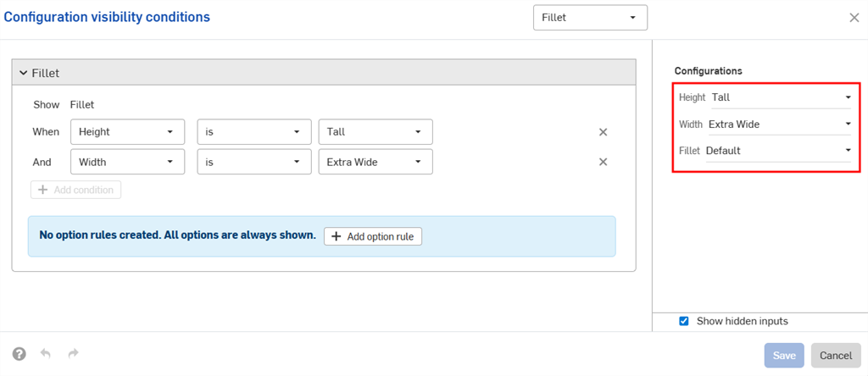Viewport: 868px width, 376px height.
Task: Open the Tall value dropdown in When row
Action: coord(376,132)
